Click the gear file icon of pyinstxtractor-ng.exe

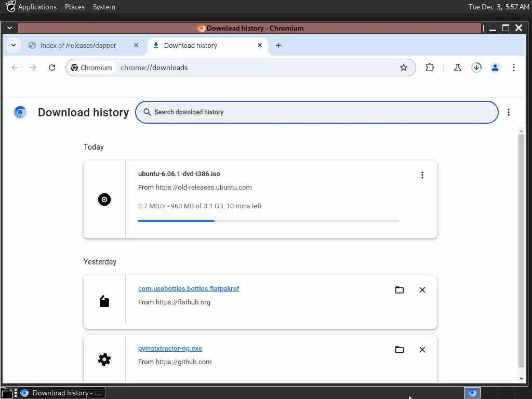[104, 360]
